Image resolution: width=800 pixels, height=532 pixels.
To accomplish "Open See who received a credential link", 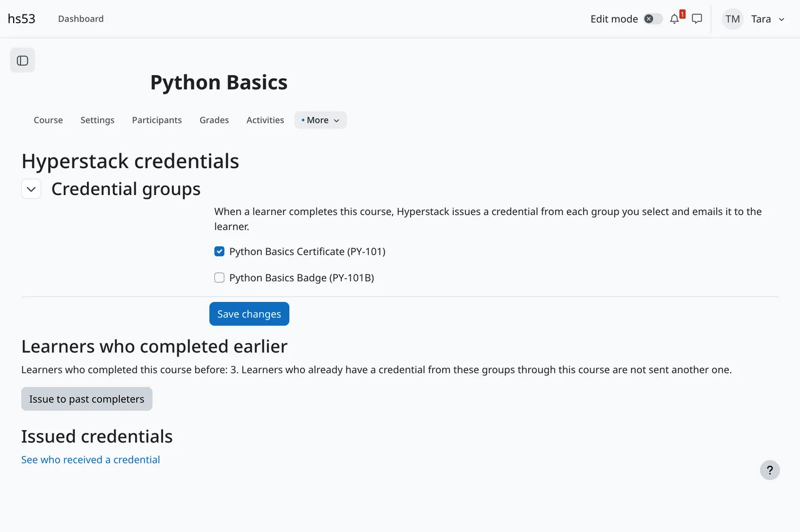I will (91, 459).
